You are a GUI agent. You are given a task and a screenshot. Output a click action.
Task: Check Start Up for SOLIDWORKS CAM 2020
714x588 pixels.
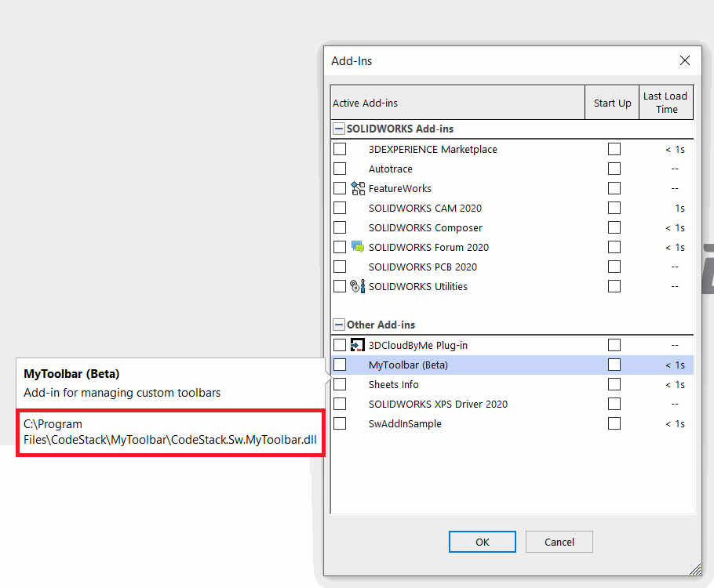pos(614,208)
